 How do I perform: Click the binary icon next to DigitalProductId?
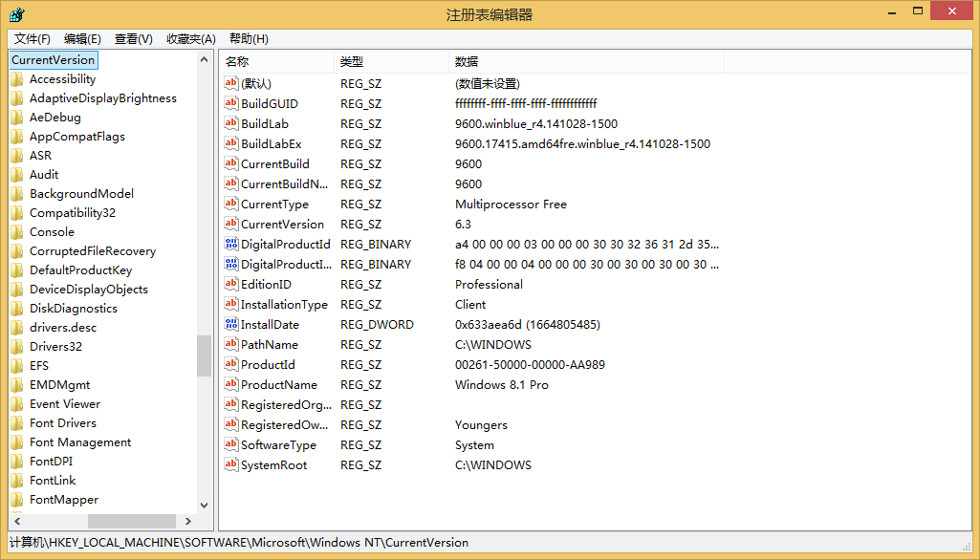coord(231,244)
